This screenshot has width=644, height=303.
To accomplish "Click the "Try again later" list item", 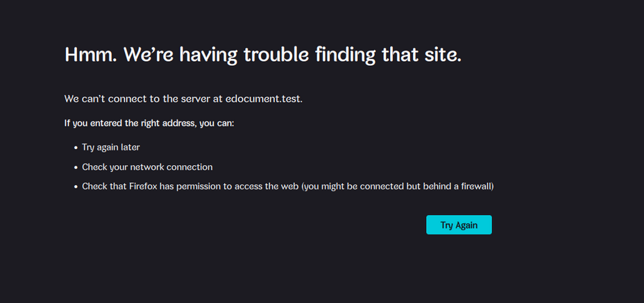I will pyautogui.click(x=111, y=148).
